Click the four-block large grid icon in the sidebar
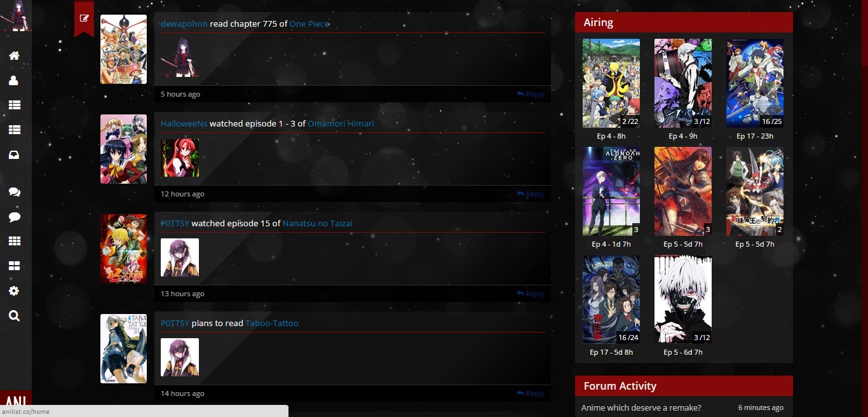The image size is (868, 417). click(14, 266)
